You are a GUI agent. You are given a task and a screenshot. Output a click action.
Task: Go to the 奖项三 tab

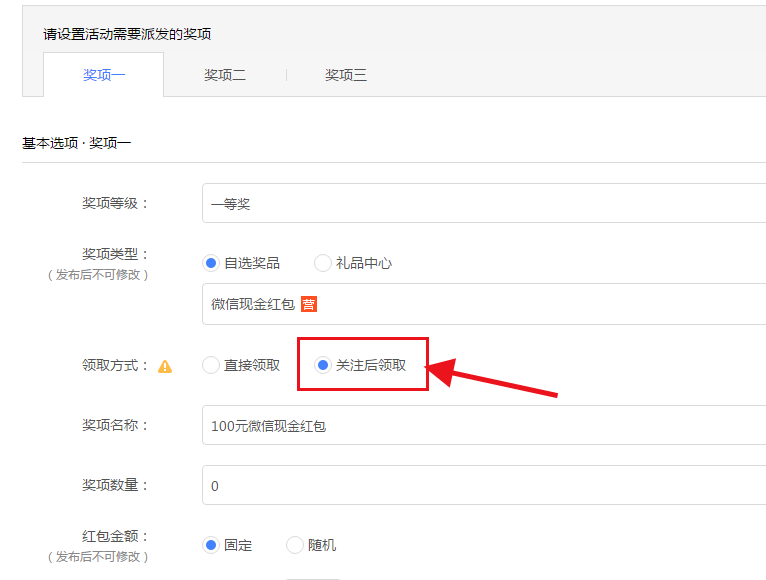click(x=346, y=75)
